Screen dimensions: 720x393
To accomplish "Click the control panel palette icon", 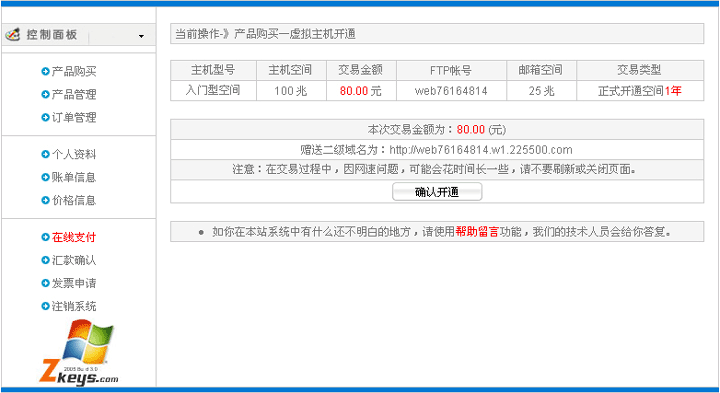I will pos(12,34).
